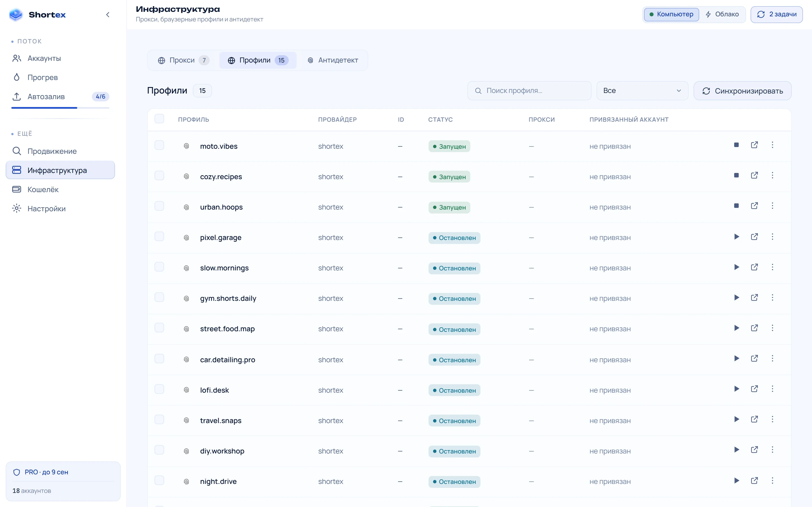
Task: Expand the 'Все' status filter dropdown
Action: (642, 90)
